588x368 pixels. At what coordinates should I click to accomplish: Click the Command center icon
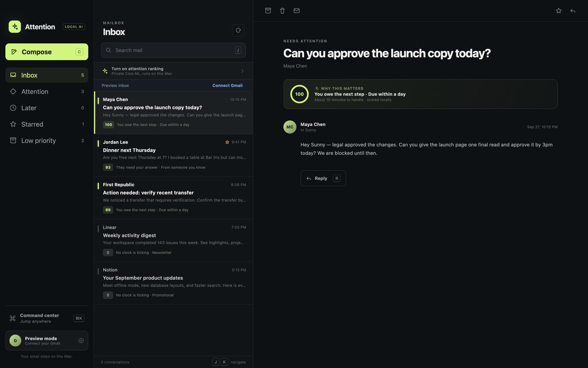[12, 318]
